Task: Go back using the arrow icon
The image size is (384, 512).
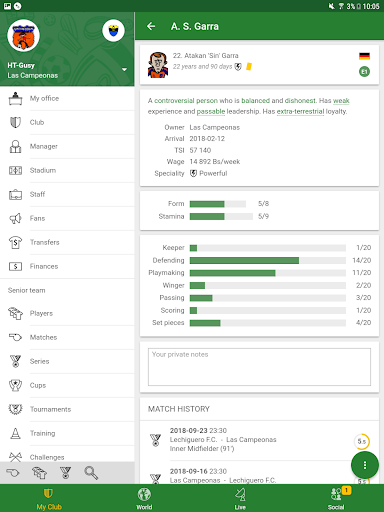Action: tap(151, 26)
